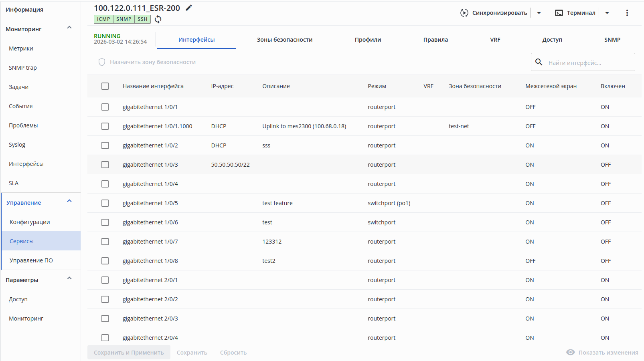Viewport: 644px width, 361px height.
Task: Toggle the select-all checkbox in table header
Action: (105, 86)
